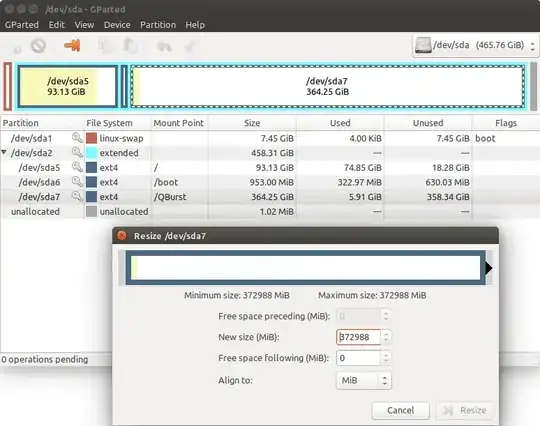This screenshot has width=540, height=426.
Task: Collapse the /dev/sda2 extended partition tree
Action: [x=4, y=152]
